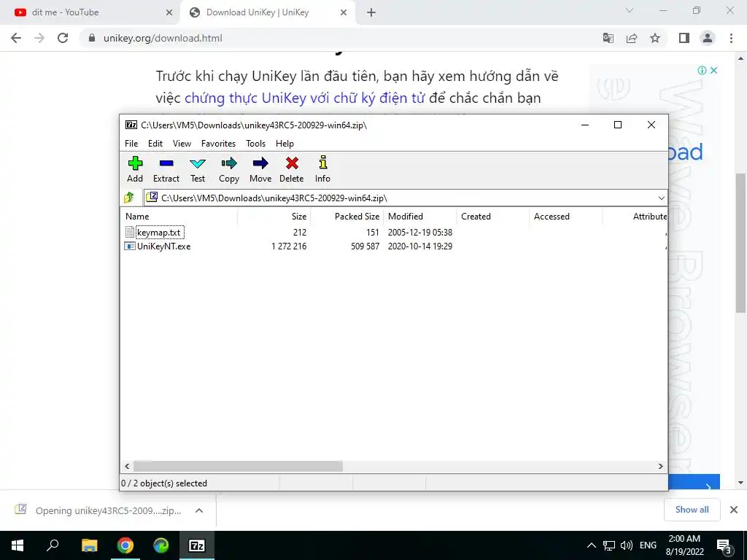The image size is (747, 560).
Task: Click the keymap.txt file icon
Action: tap(130, 232)
